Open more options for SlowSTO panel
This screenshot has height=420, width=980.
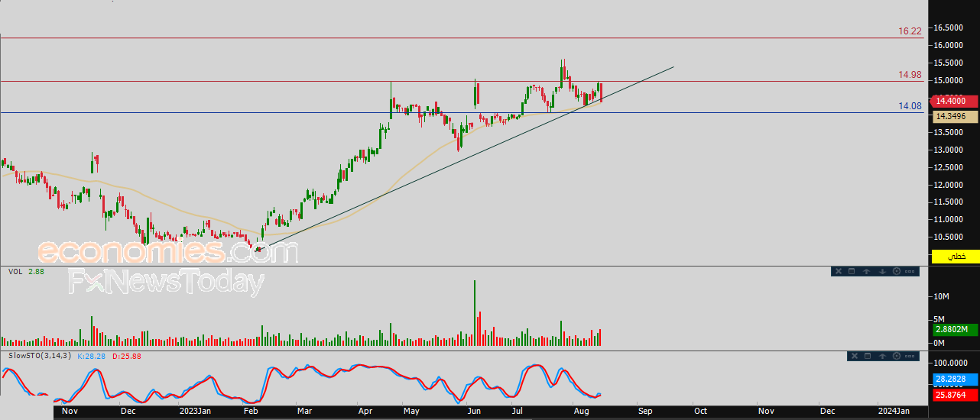(x=910, y=356)
